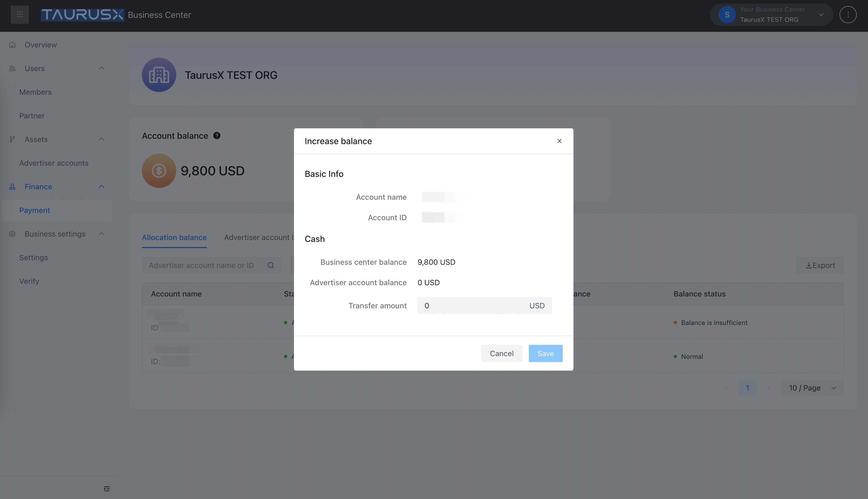Collapse the Assets menu chevron
This screenshot has height=499, width=868.
coord(101,140)
